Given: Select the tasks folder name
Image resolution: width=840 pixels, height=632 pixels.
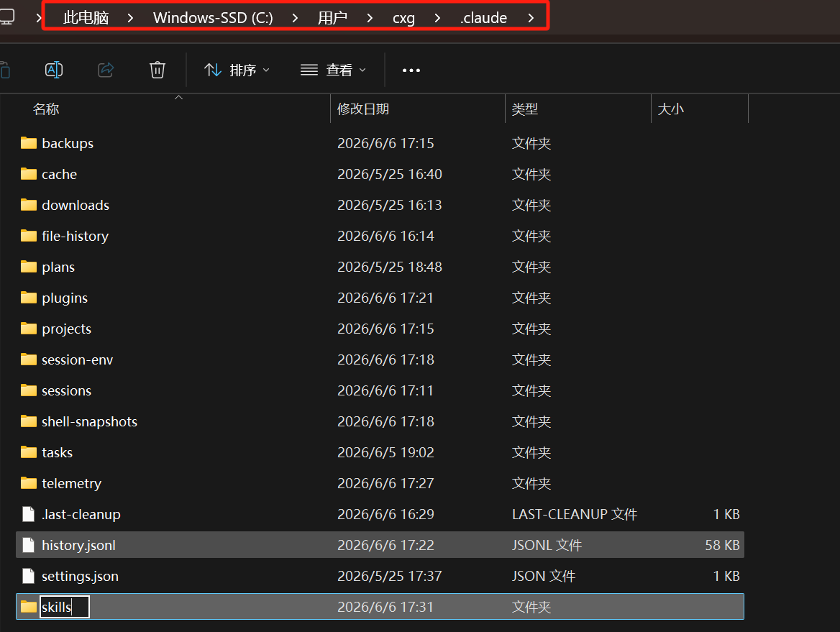Looking at the screenshot, I should 58,452.
